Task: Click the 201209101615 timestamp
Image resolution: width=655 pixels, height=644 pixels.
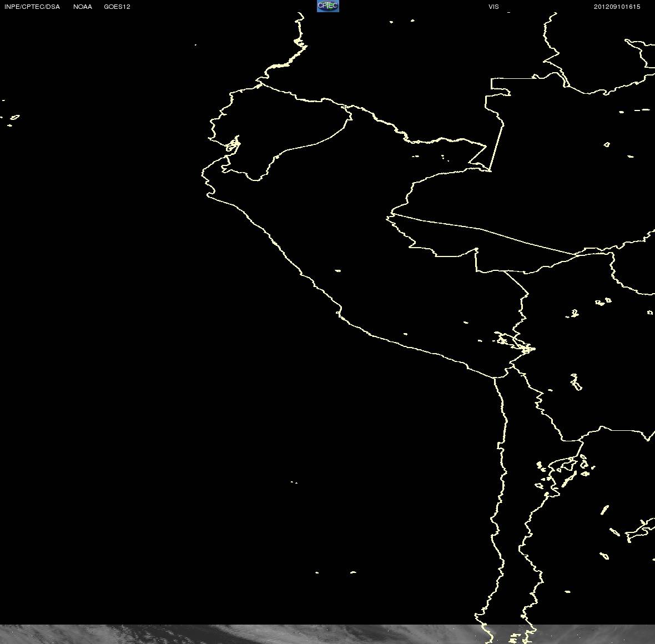Action: point(617,7)
